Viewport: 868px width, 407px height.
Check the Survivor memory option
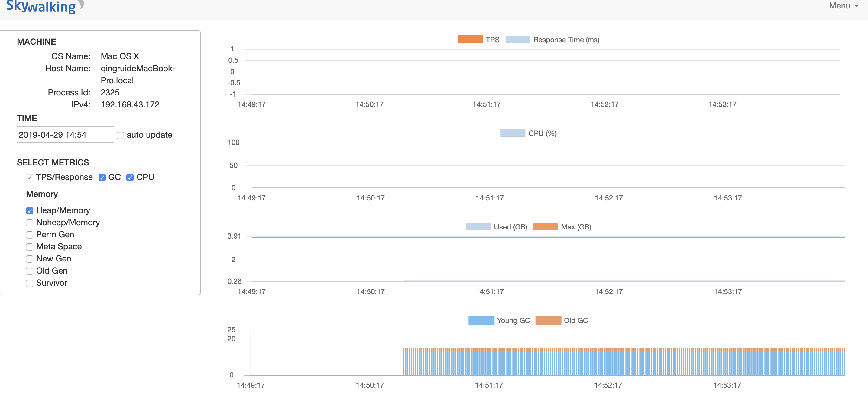tap(30, 284)
